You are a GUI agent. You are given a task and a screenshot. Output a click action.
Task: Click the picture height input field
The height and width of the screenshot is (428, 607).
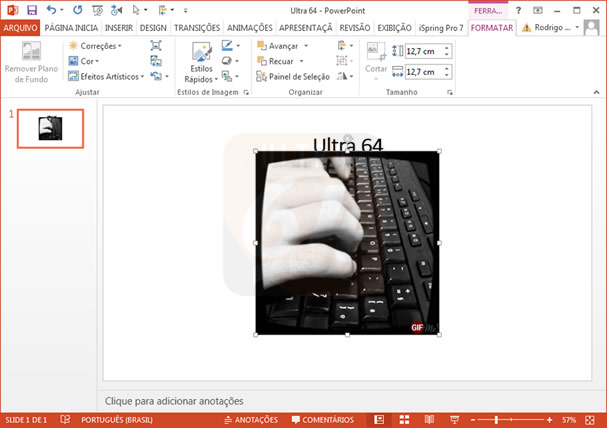point(424,51)
